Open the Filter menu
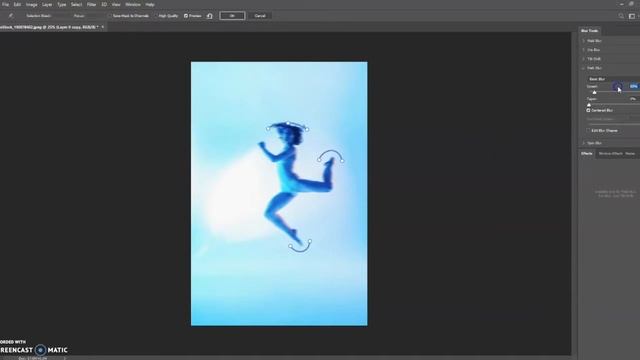Viewport: 640px width, 360px height. (x=91, y=4)
